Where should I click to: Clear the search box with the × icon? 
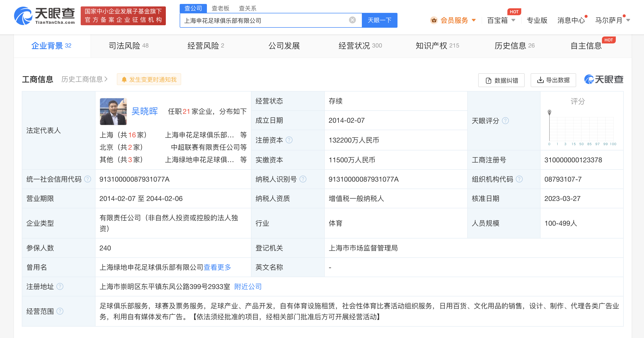click(x=352, y=20)
